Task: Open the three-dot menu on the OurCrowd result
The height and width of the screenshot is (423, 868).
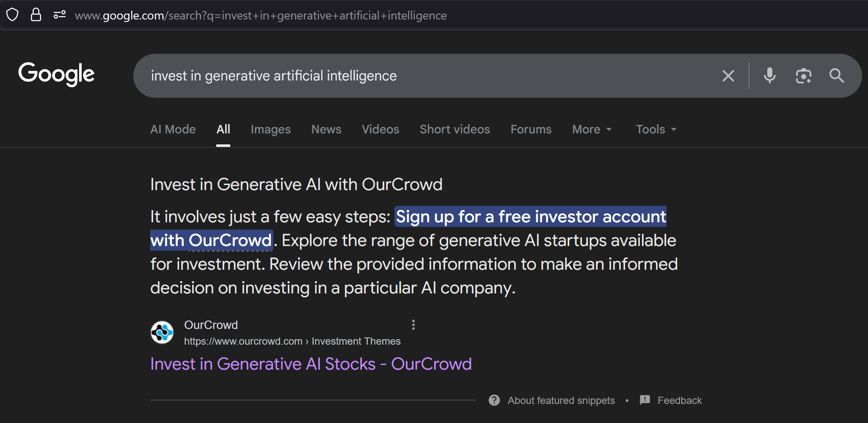Action: tap(413, 324)
